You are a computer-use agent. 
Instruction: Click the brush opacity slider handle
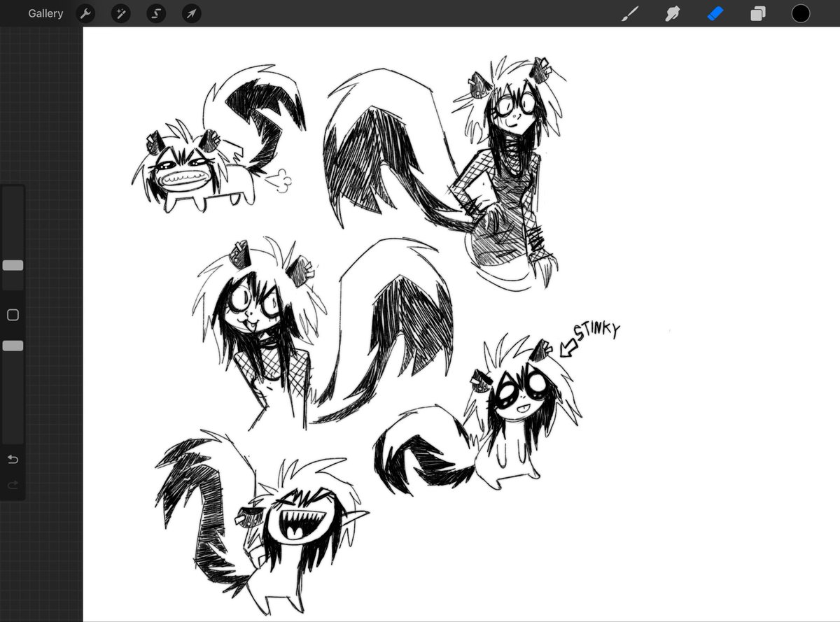coord(13,346)
